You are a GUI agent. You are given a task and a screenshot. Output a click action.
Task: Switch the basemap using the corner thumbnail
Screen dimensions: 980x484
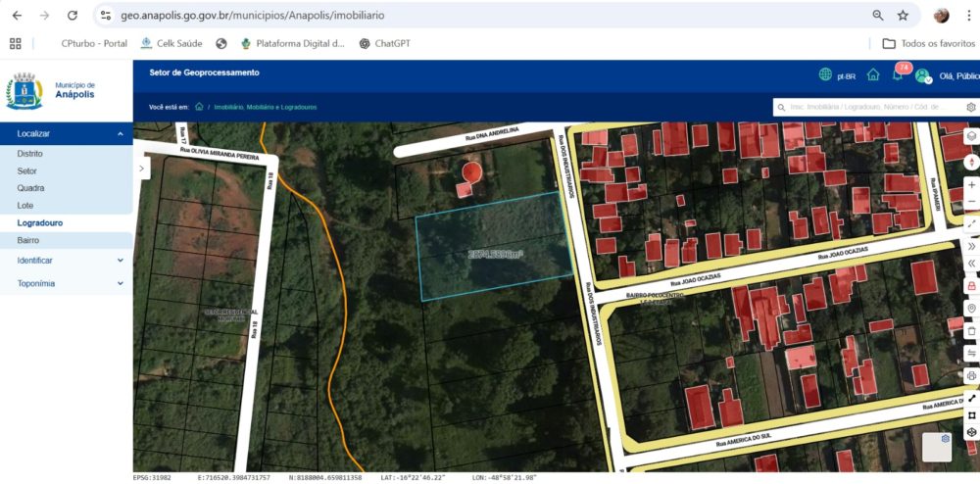click(x=937, y=446)
